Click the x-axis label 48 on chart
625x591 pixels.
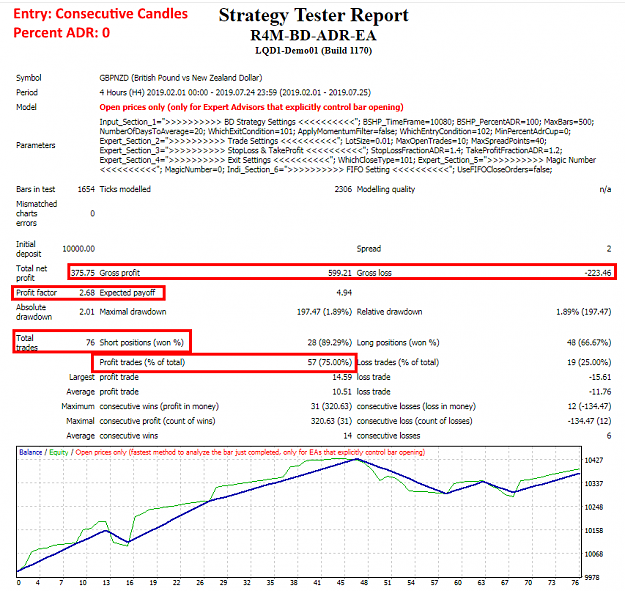coord(364,583)
